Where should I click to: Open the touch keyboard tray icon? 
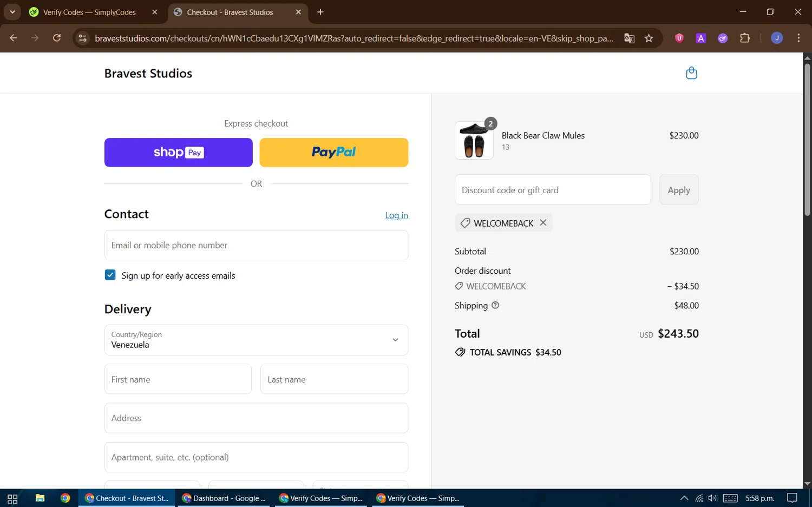[730, 498]
